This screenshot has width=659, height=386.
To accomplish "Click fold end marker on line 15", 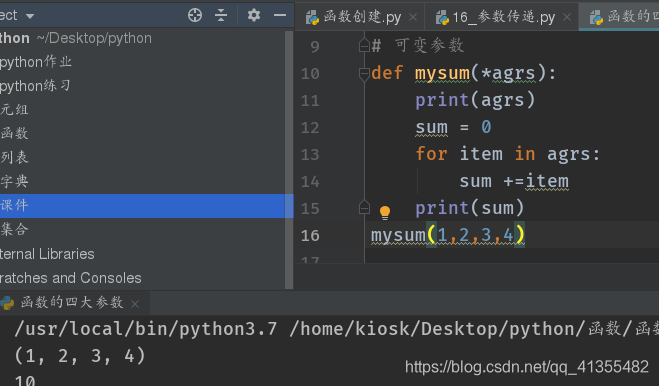I will coord(364,207).
